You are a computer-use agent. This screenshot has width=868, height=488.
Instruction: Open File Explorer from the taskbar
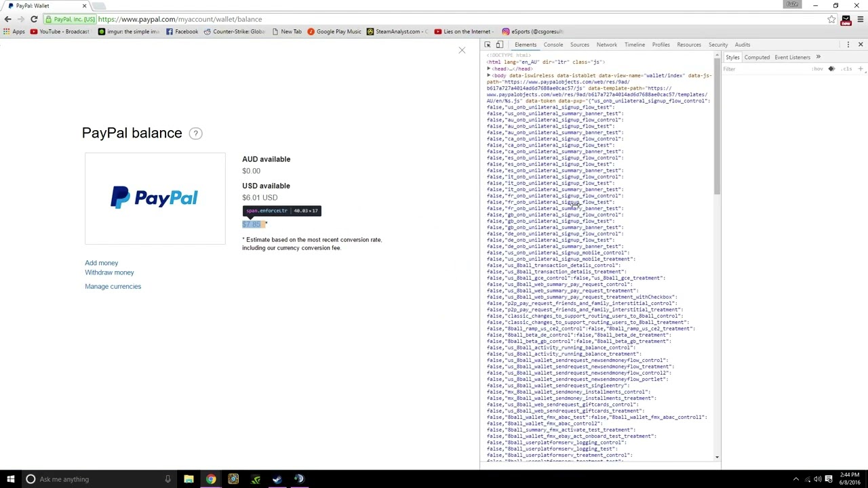[189, 479]
